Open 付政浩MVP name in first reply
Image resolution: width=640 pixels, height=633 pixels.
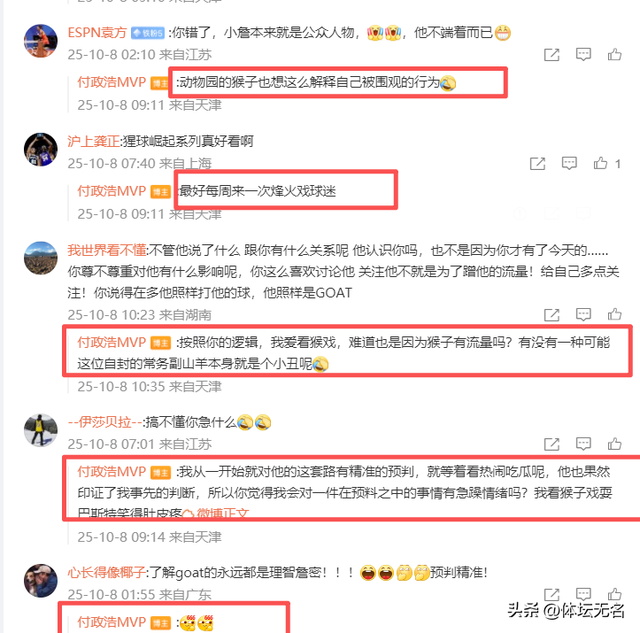point(111,82)
